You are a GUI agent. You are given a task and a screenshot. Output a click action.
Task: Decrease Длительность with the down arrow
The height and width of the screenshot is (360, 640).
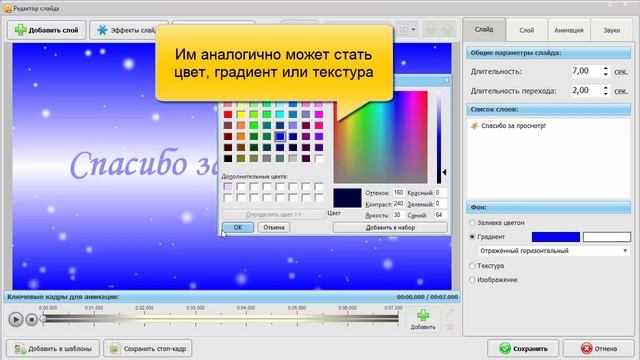coord(606,74)
